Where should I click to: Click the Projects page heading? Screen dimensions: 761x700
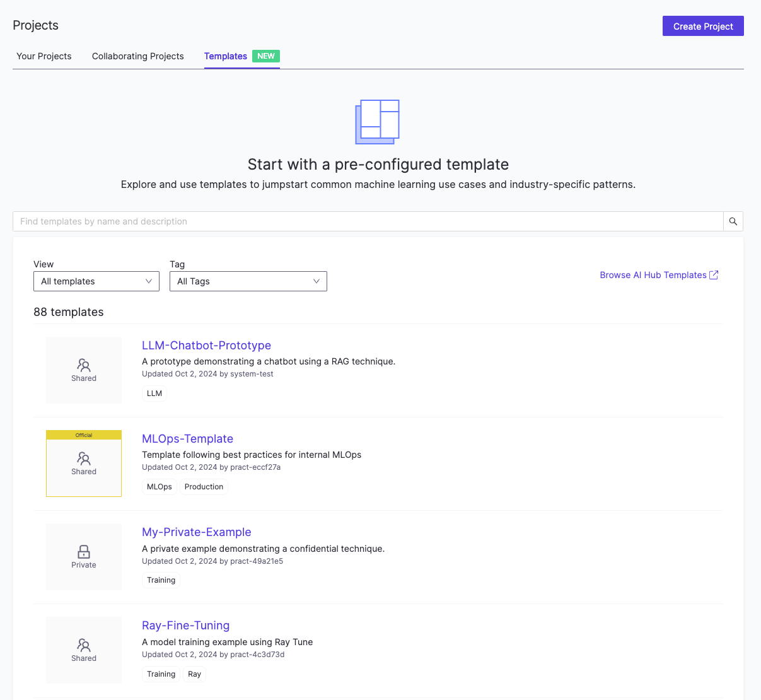click(x=35, y=25)
